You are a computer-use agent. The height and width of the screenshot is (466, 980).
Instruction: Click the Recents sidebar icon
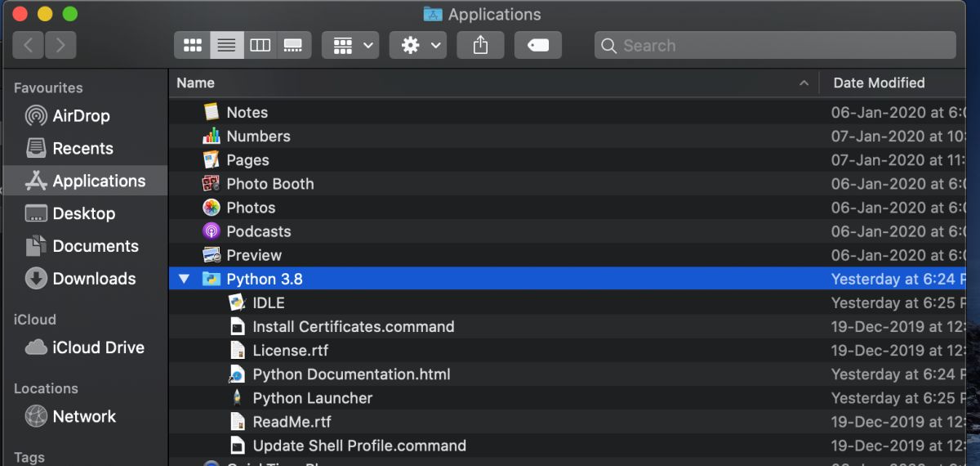36,149
